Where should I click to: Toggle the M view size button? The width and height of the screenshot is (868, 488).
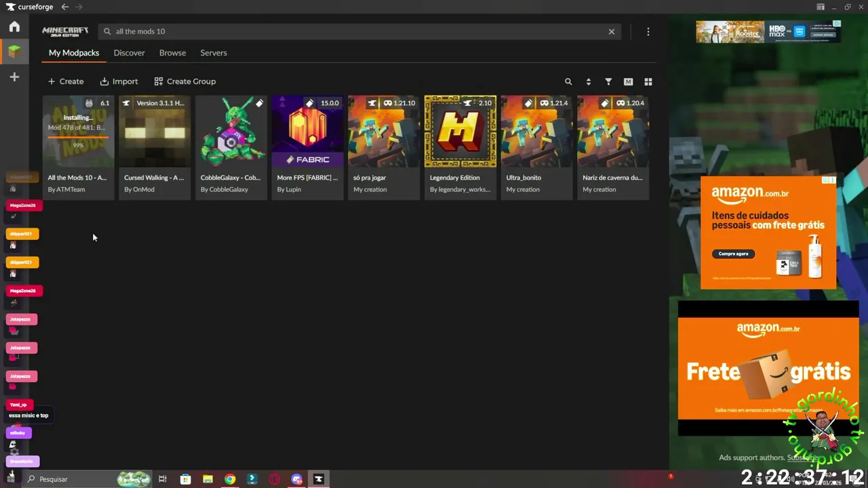tap(628, 81)
